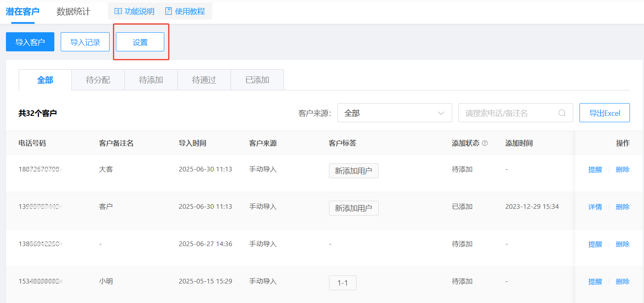Click the 客户标签 column header
Screen dimensions: 644x303
(x=343, y=143)
